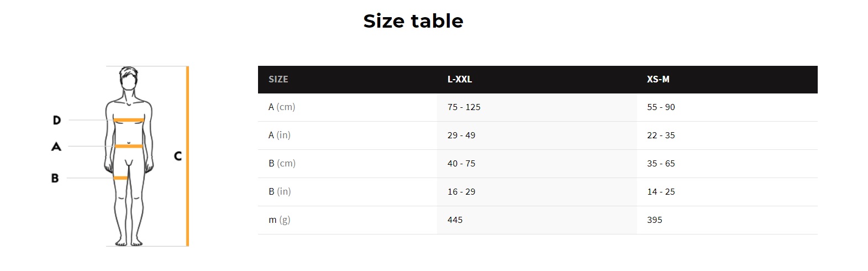Screen dimensions: 868x271
Task: Click the m (g) row label
Action: pos(279,220)
